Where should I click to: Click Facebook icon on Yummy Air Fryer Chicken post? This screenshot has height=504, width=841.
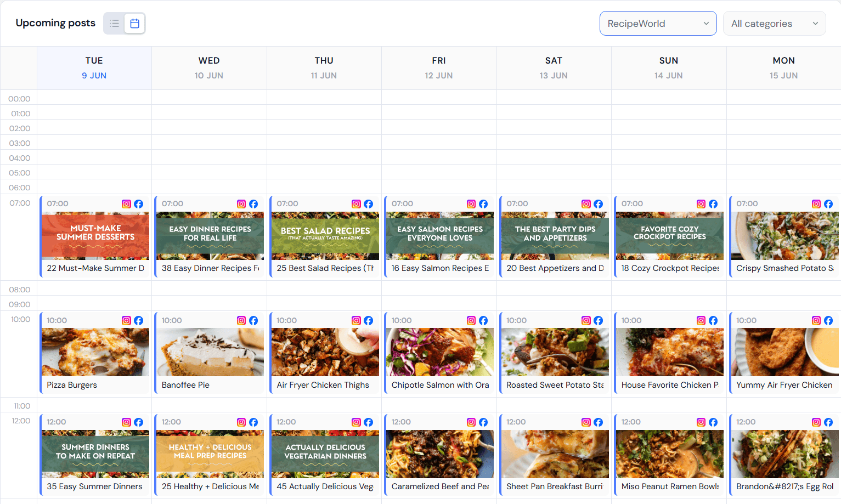pos(828,321)
